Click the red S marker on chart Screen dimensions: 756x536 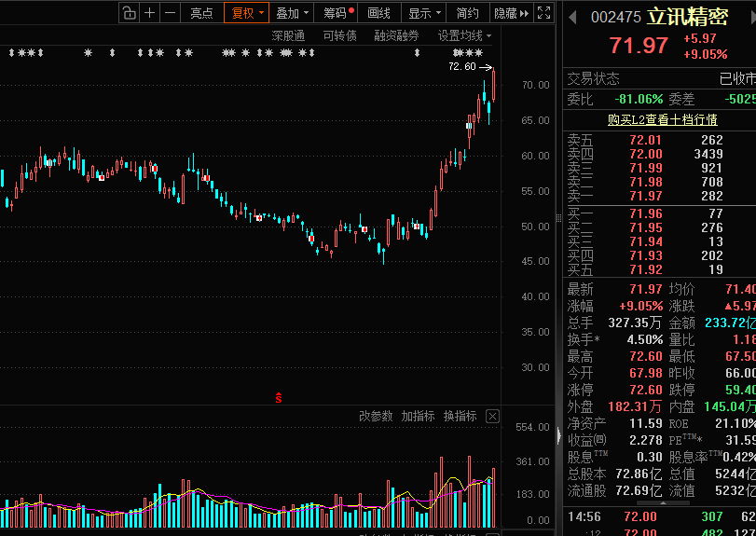pos(278,398)
